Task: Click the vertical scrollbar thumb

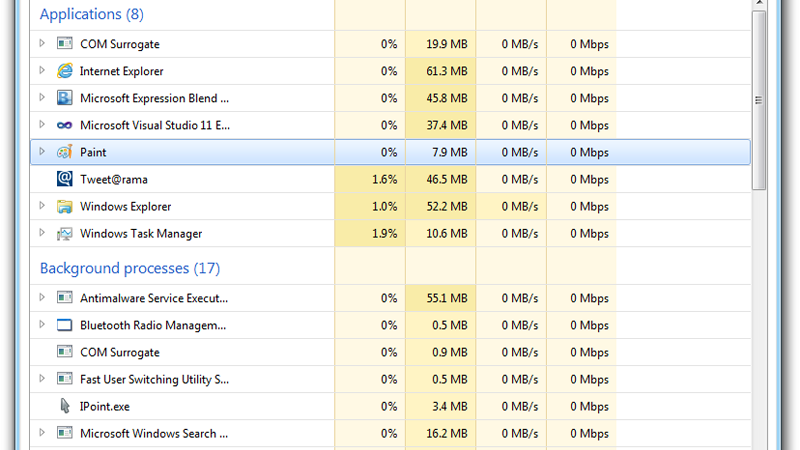Action: coord(759,100)
